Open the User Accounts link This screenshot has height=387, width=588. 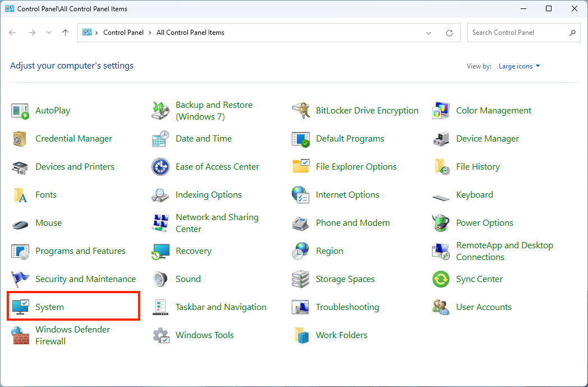(x=484, y=307)
